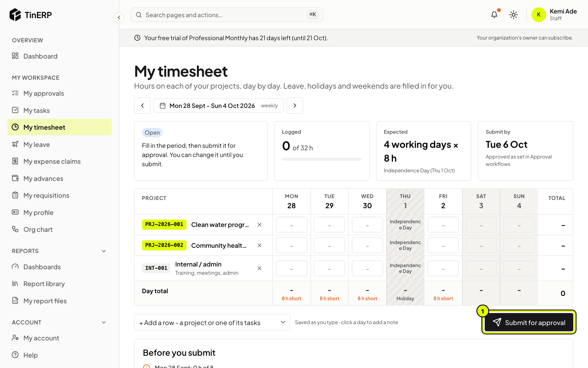Image resolution: width=588 pixels, height=368 pixels.
Task: Click the free trial clock icon
Action: coord(138,38)
